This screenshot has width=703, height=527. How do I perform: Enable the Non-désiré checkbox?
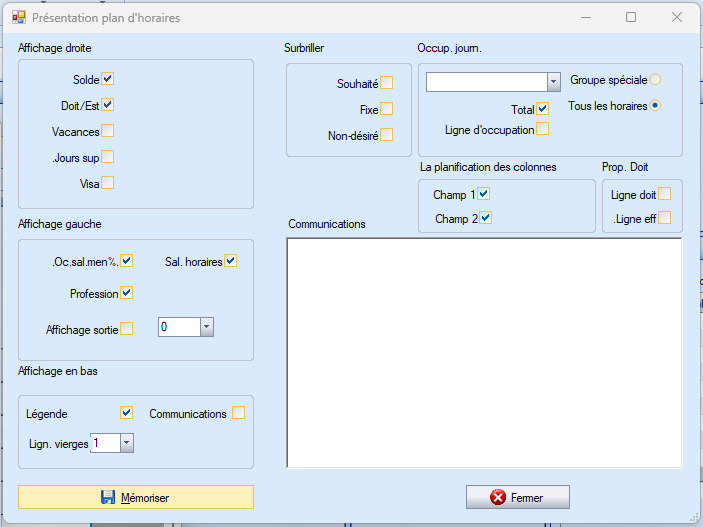pos(386,135)
